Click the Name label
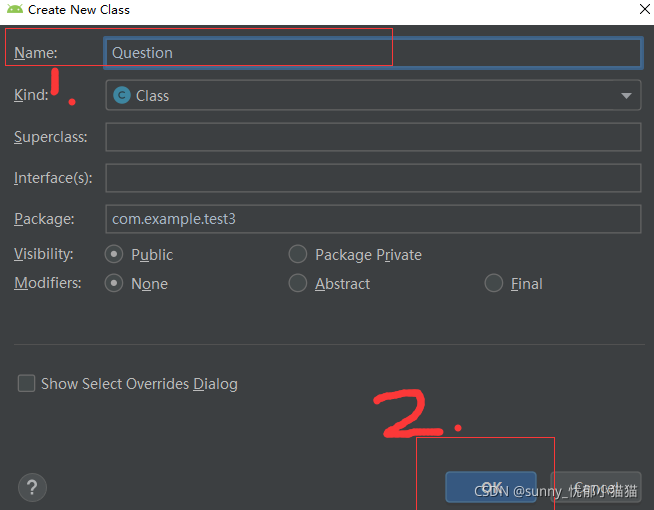 tap(36, 53)
